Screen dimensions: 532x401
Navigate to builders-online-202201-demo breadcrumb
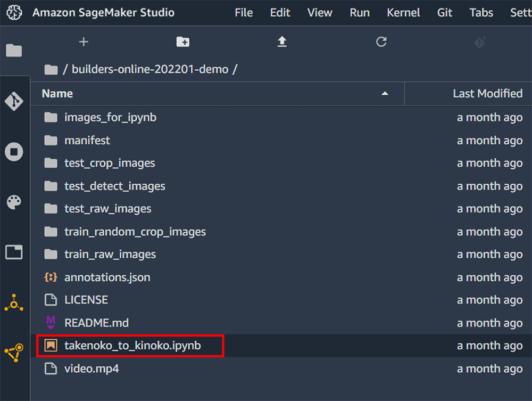click(x=150, y=69)
